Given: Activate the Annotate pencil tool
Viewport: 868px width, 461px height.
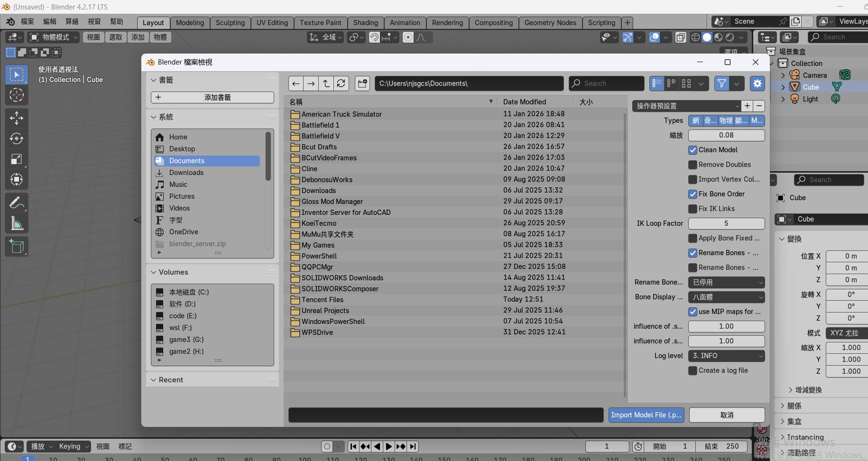Looking at the screenshot, I should point(17,203).
